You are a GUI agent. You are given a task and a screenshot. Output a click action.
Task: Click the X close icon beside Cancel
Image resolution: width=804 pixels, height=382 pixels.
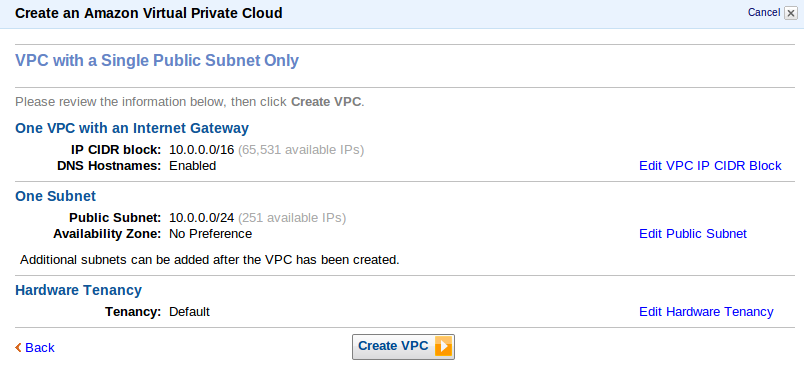pyautogui.click(x=791, y=13)
